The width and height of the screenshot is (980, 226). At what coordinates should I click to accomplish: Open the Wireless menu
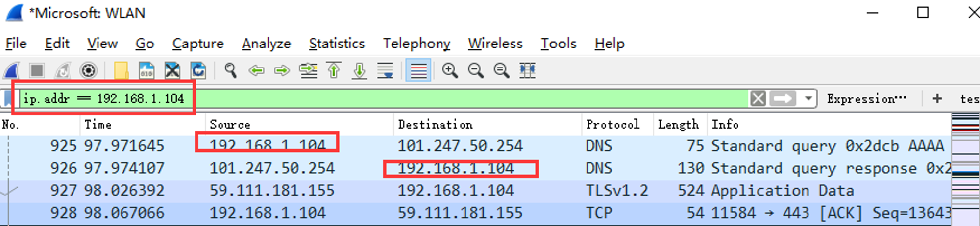click(495, 44)
